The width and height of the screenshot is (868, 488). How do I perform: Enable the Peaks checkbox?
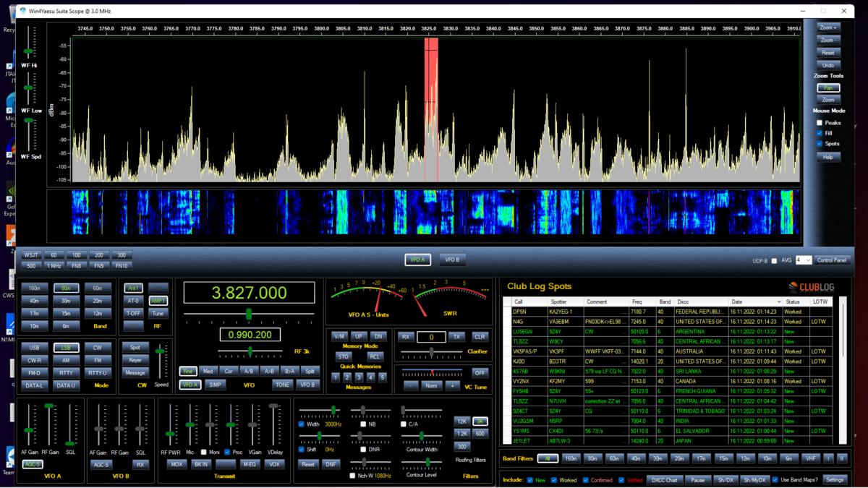(x=820, y=123)
